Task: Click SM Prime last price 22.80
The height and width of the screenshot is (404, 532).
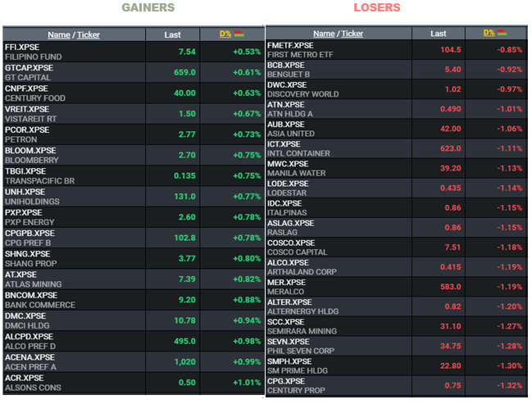Action: [451, 365]
